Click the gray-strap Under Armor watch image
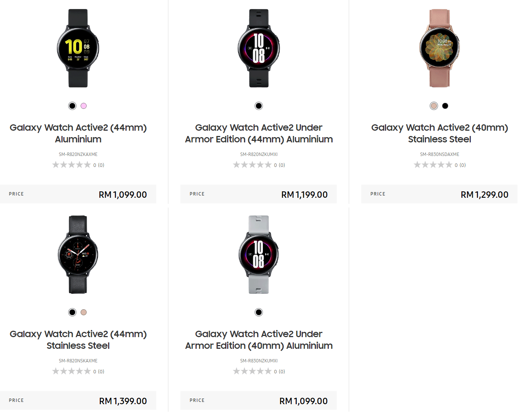The width and height of the screenshot is (519, 420). [259, 255]
